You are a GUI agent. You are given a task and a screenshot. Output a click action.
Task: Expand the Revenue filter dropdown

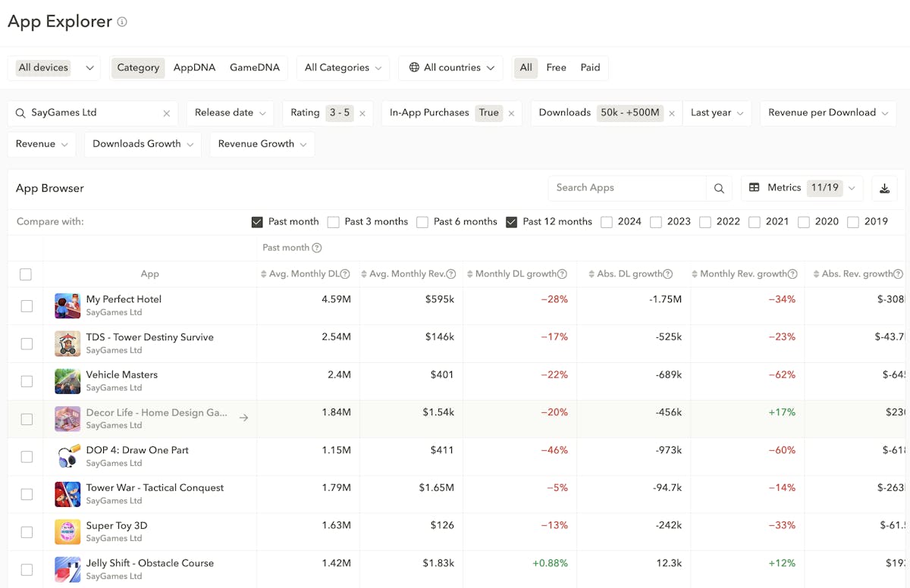[x=42, y=144]
